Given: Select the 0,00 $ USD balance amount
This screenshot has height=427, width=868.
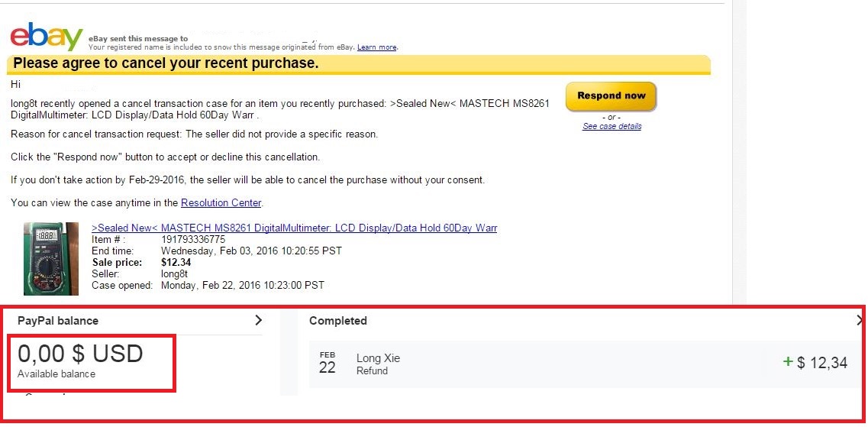Looking at the screenshot, I should [80, 354].
